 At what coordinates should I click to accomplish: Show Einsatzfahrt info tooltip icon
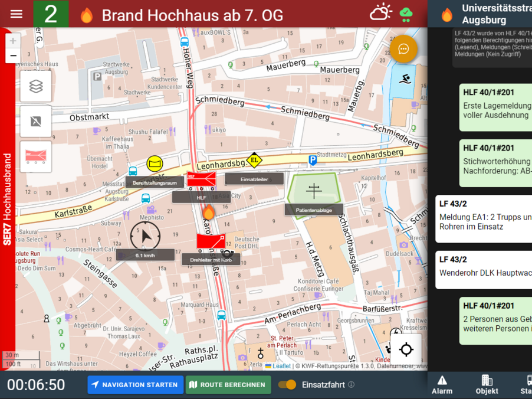point(352,385)
